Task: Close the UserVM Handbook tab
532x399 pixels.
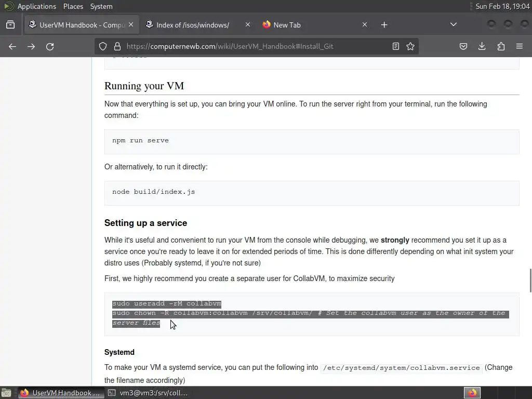Action: [x=131, y=25]
